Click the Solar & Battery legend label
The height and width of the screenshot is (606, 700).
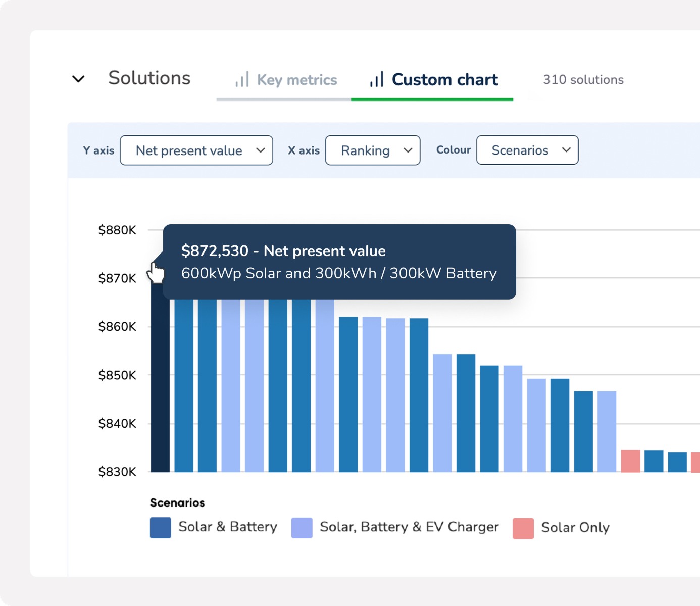(x=228, y=527)
